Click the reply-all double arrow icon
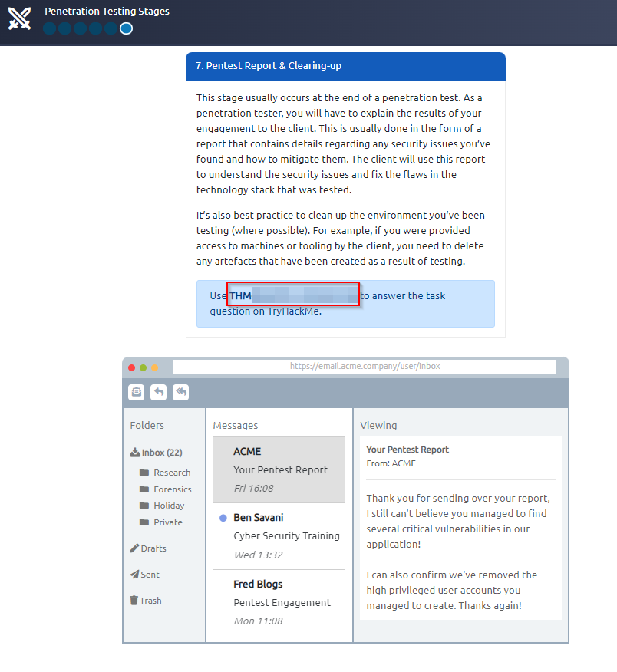This screenshot has width=617, height=672. click(x=180, y=392)
